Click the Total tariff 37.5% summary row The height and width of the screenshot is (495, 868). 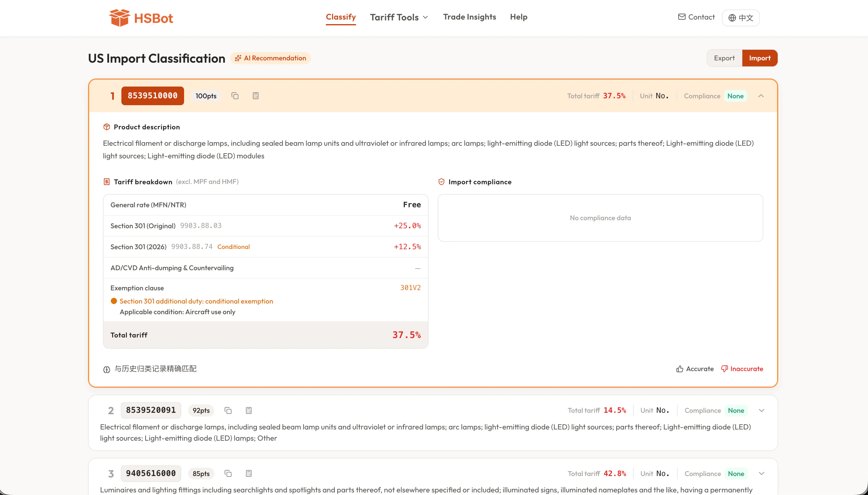tap(266, 335)
